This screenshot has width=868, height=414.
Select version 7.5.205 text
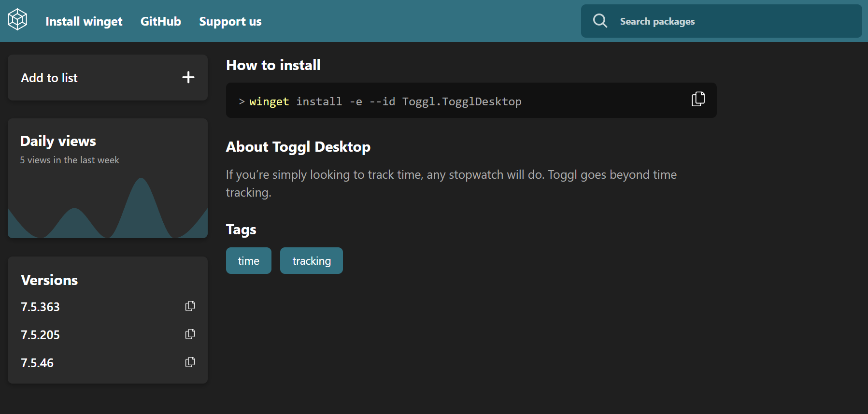coord(40,335)
